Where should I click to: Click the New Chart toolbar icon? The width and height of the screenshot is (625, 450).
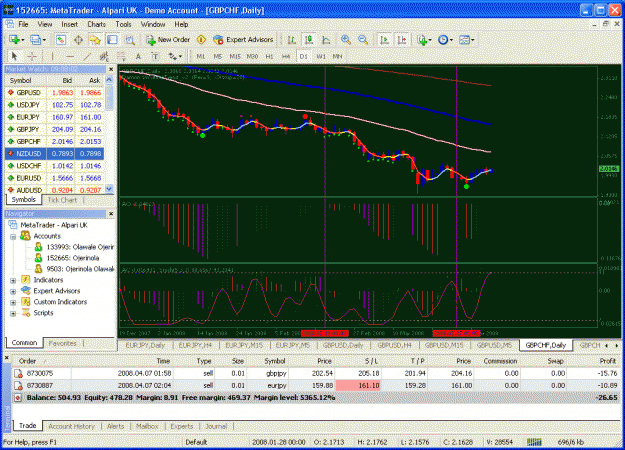14,39
